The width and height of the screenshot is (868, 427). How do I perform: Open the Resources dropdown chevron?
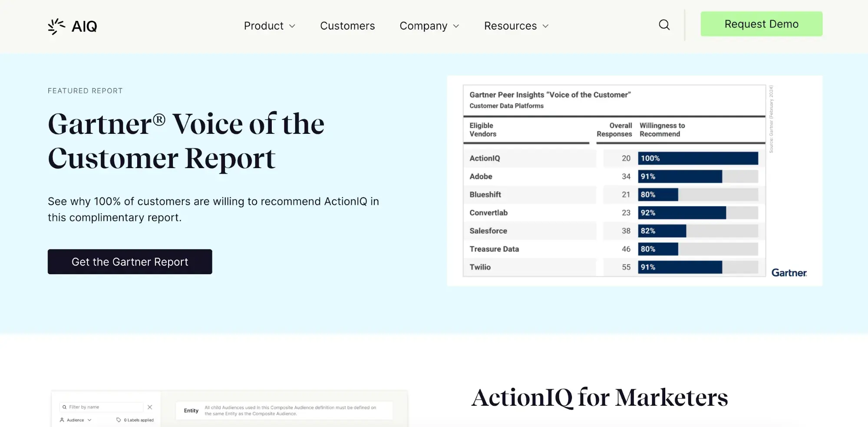[x=545, y=26]
